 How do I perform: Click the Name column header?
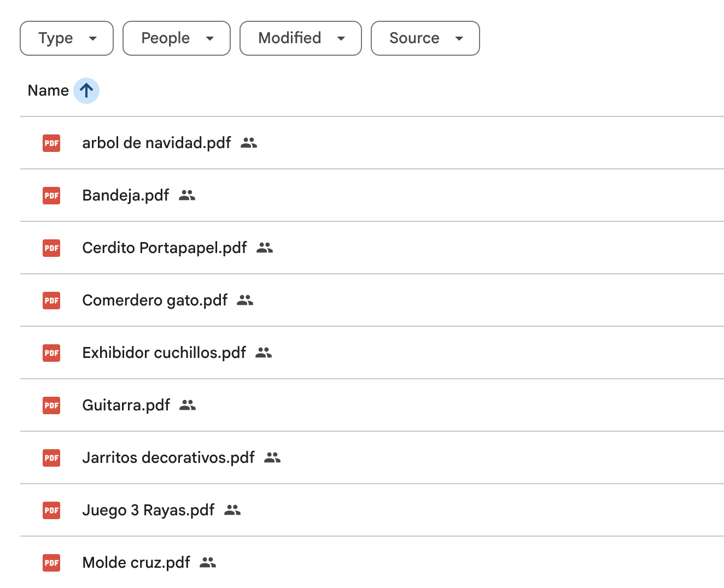click(x=48, y=91)
